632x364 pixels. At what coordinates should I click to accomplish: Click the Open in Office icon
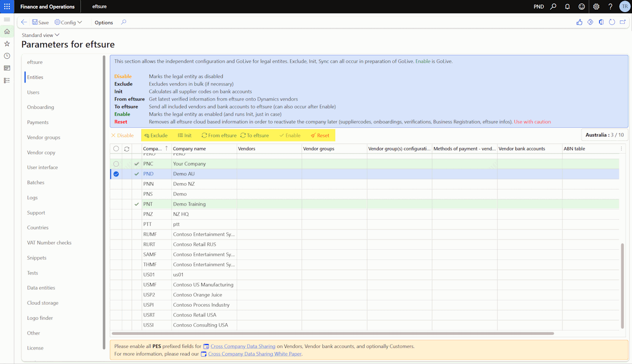601,22
